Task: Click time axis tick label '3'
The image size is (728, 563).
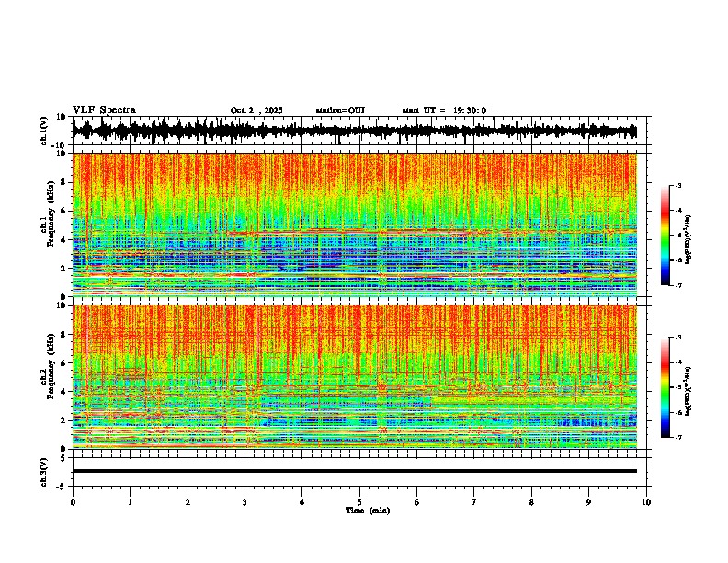Action: [245, 502]
